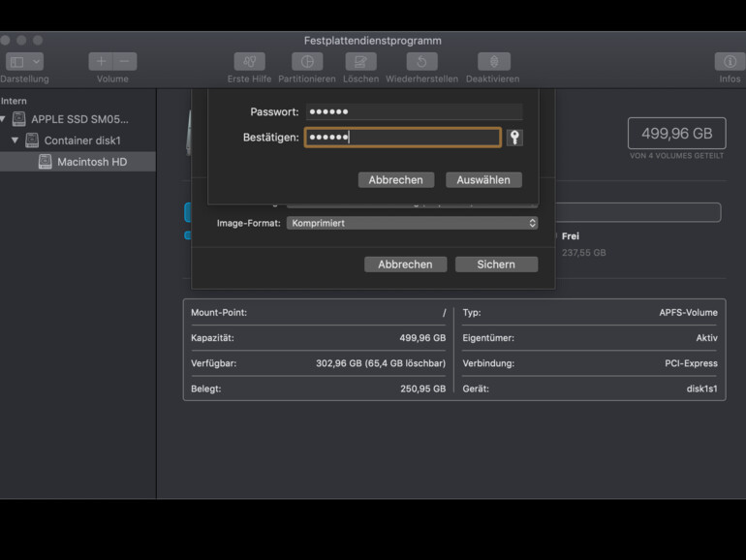This screenshot has height=560, width=746.
Task: Click Auswählen to confirm password
Action: tap(483, 180)
